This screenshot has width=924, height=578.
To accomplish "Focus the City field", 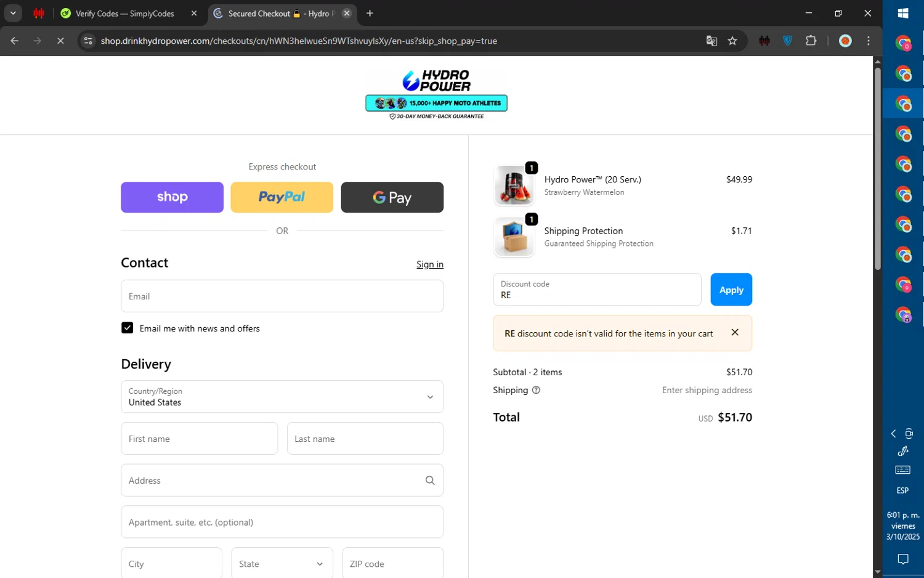I will click(x=171, y=563).
